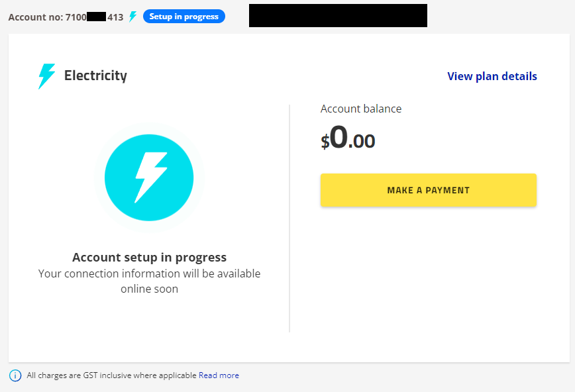Click the GST information circle icon
The width and height of the screenshot is (575, 392).
[15, 375]
